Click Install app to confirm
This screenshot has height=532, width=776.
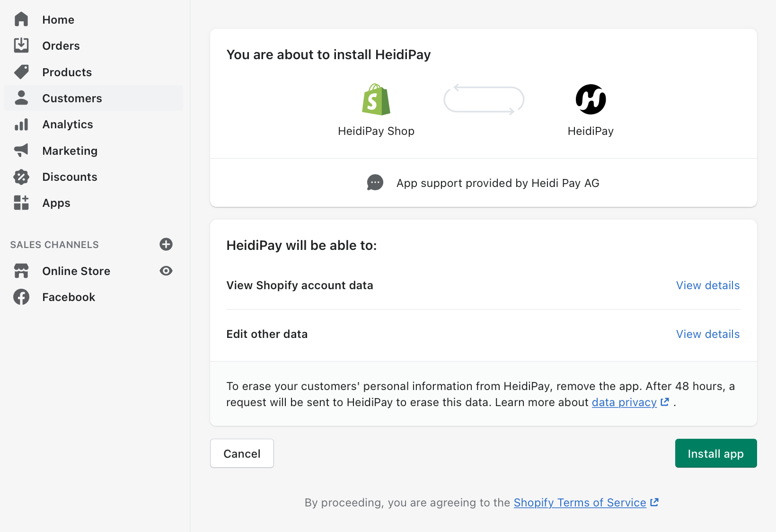[715, 453]
